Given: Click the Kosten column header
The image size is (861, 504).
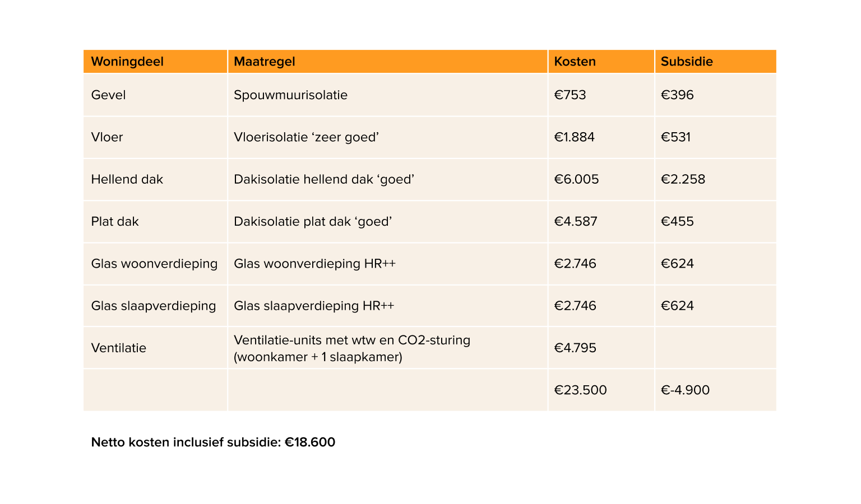Looking at the screenshot, I should (x=575, y=62).
